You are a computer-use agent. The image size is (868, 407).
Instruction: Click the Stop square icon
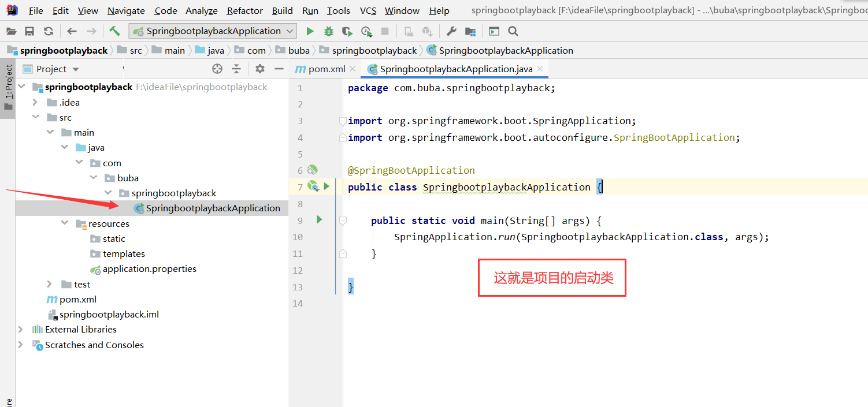[x=385, y=31]
